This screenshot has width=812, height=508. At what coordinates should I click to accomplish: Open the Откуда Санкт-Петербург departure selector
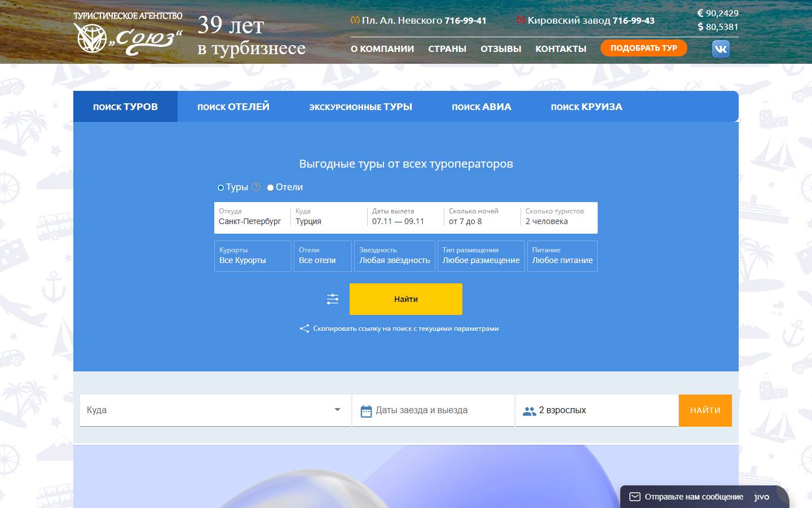[252, 217]
